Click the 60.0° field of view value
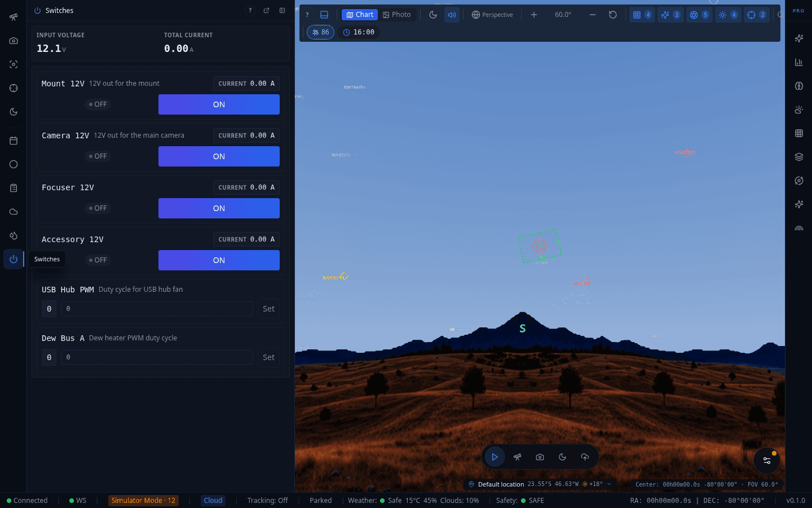 (563, 15)
